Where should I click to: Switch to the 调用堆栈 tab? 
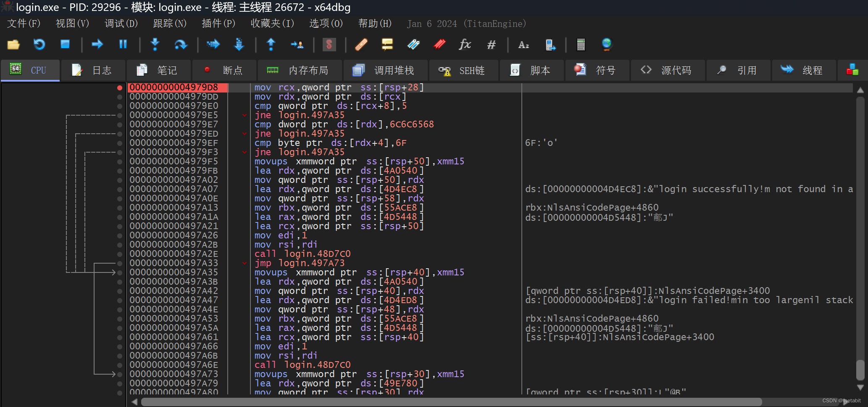(x=386, y=70)
